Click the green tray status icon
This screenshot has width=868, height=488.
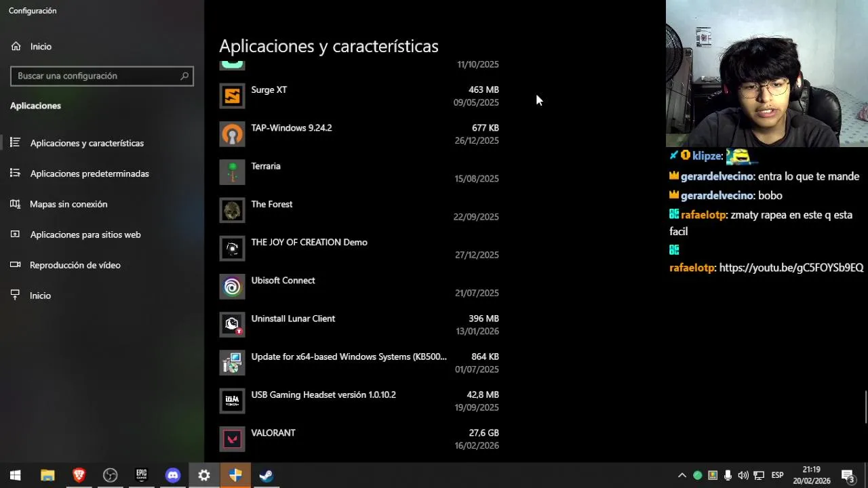[x=697, y=475]
